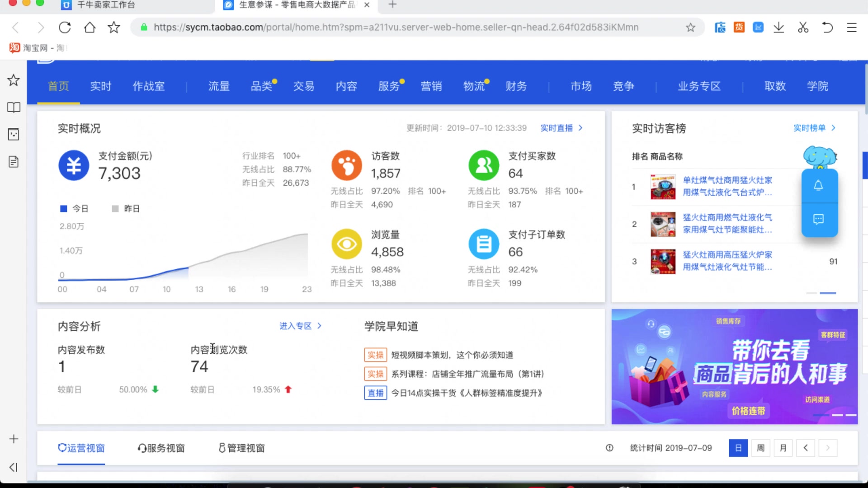Image resolution: width=868 pixels, height=488 pixels.
Task: Click the star favorites icon in left sidebar
Action: pyautogui.click(x=14, y=80)
